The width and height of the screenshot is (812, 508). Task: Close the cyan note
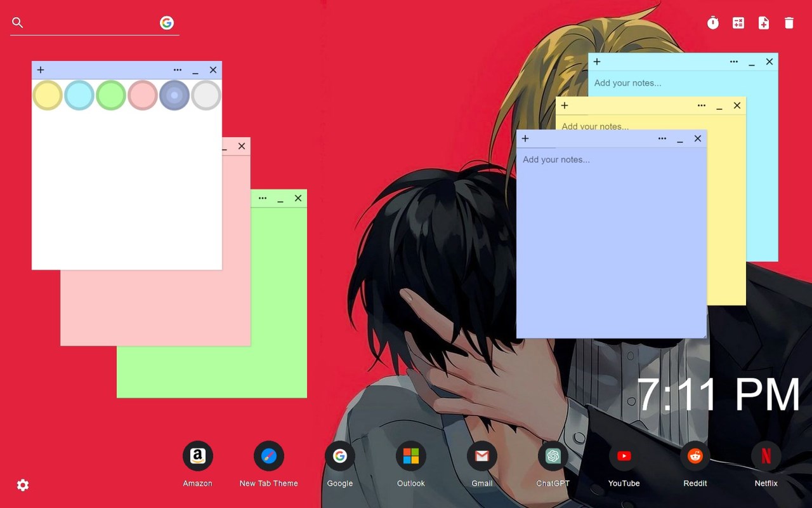tap(769, 62)
